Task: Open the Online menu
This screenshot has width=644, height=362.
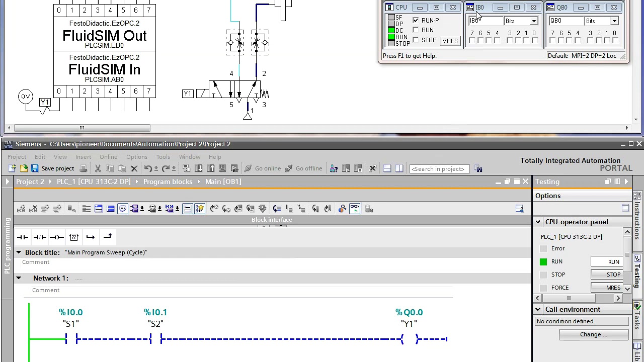Action: [x=108, y=157]
